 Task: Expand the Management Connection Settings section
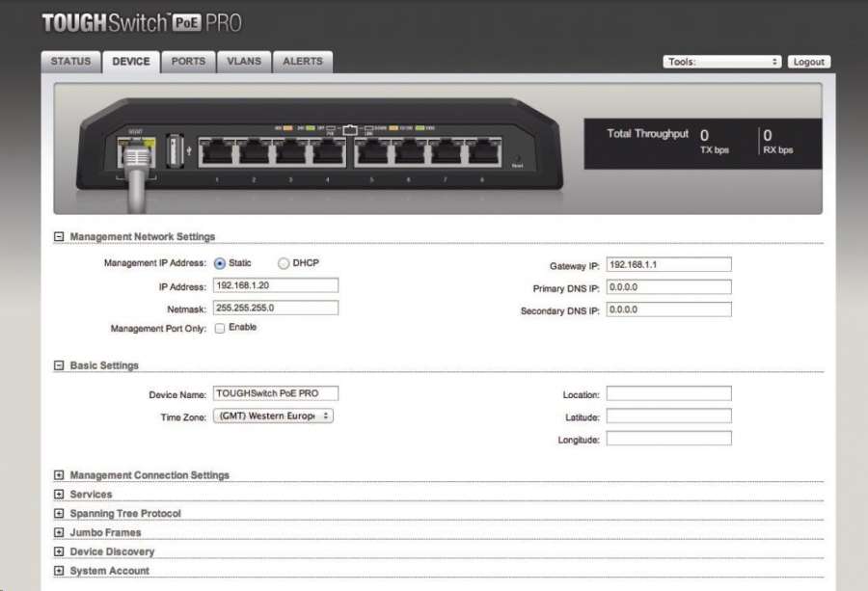click(x=59, y=475)
